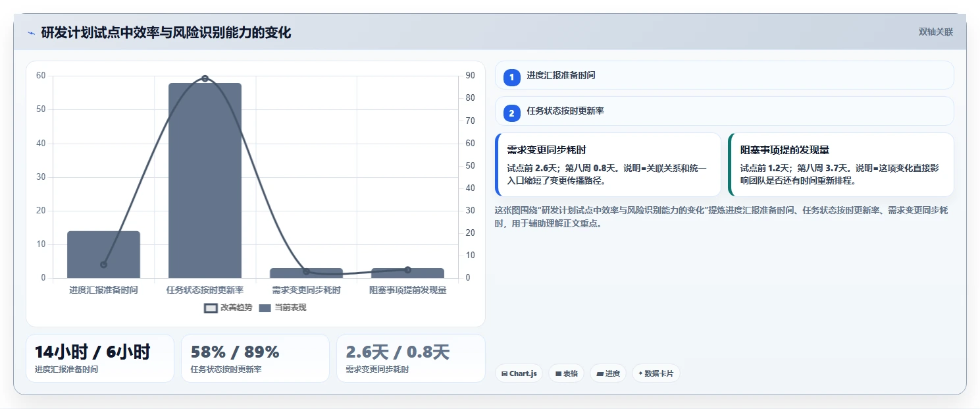
Task: Toggle the 当前表现 legend entry
Action: point(282,308)
